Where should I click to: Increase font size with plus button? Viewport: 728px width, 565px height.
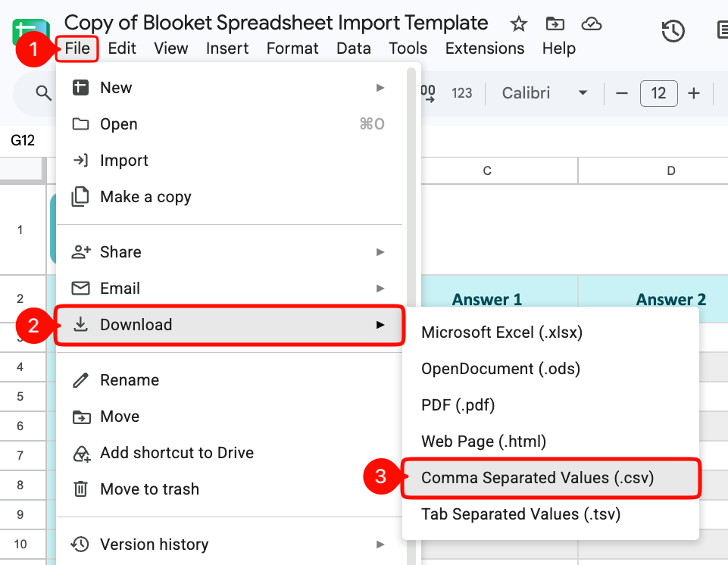click(x=694, y=93)
